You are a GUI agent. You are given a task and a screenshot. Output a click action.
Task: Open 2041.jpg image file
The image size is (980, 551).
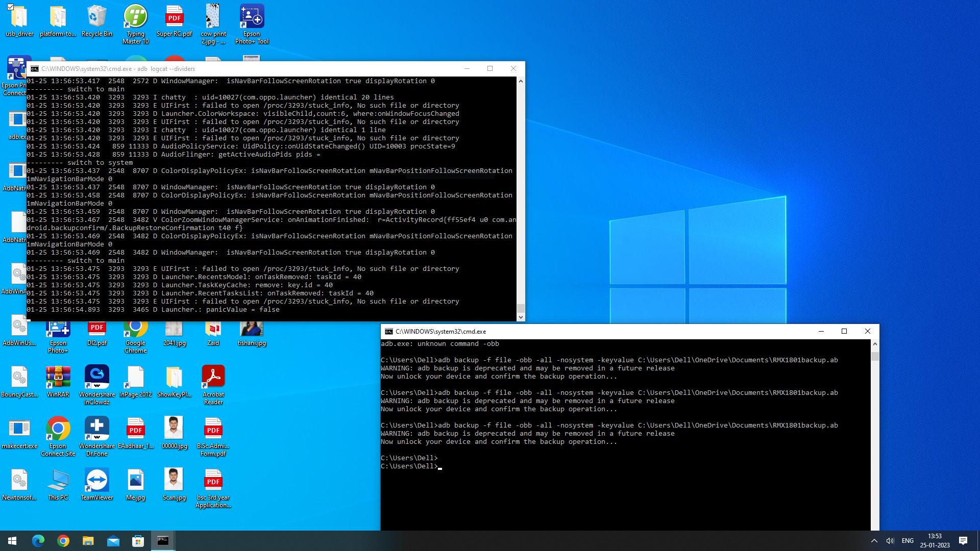[174, 334]
